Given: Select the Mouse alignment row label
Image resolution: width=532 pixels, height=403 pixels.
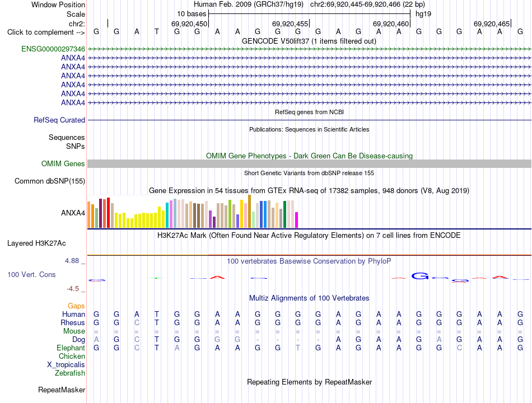Looking at the screenshot, I should (x=74, y=331).
